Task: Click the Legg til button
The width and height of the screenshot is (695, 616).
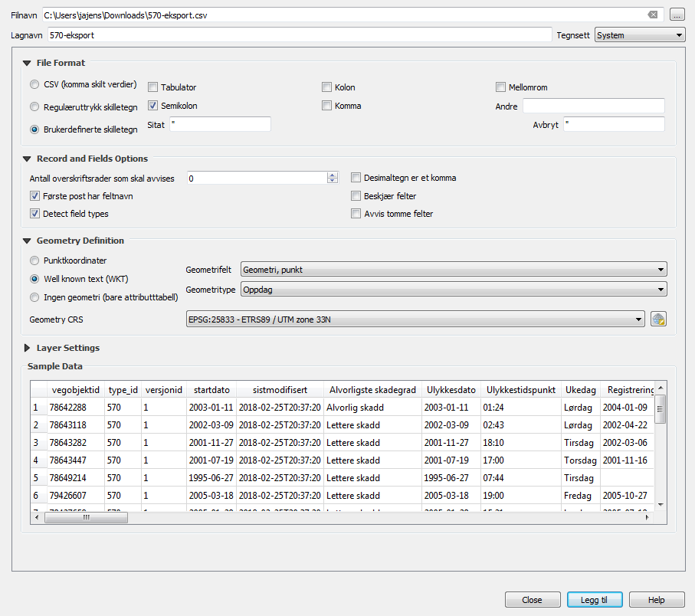Action: pos(595,600)
